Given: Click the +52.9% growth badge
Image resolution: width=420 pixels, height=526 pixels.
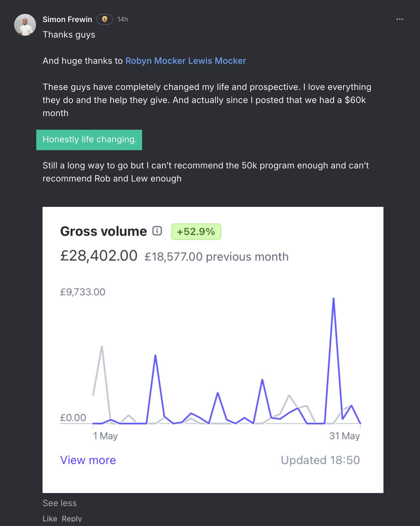Looking at the screenshot, I should (196, 232).
